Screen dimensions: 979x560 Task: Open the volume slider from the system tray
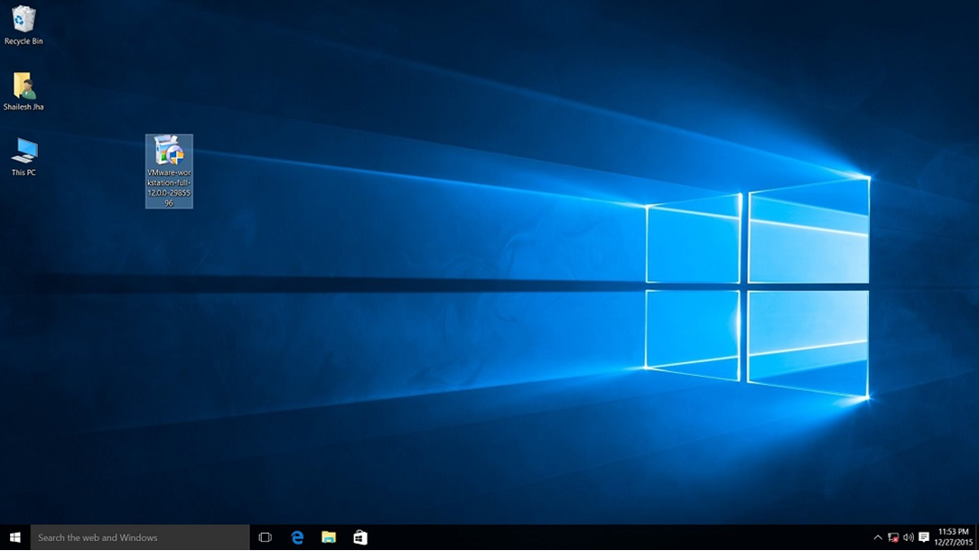(908, 537)
